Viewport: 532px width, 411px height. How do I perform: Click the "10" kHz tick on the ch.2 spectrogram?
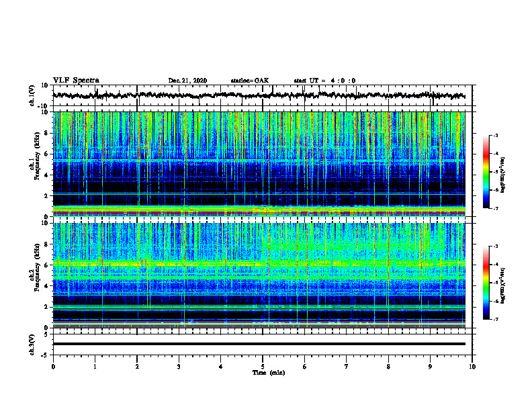click(45, 223)
